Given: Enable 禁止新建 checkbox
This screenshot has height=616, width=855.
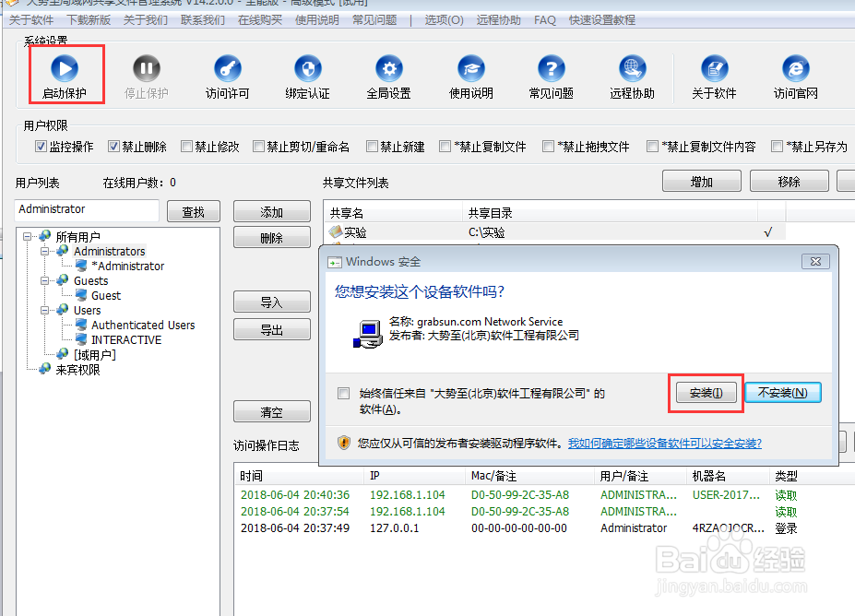Looking at the screenshot, I should [372, 146].
